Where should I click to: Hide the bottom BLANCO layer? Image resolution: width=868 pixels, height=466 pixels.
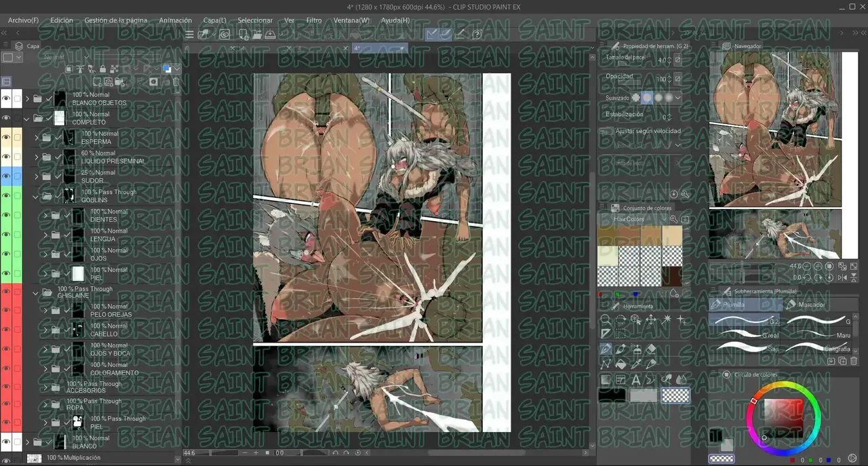6,442
